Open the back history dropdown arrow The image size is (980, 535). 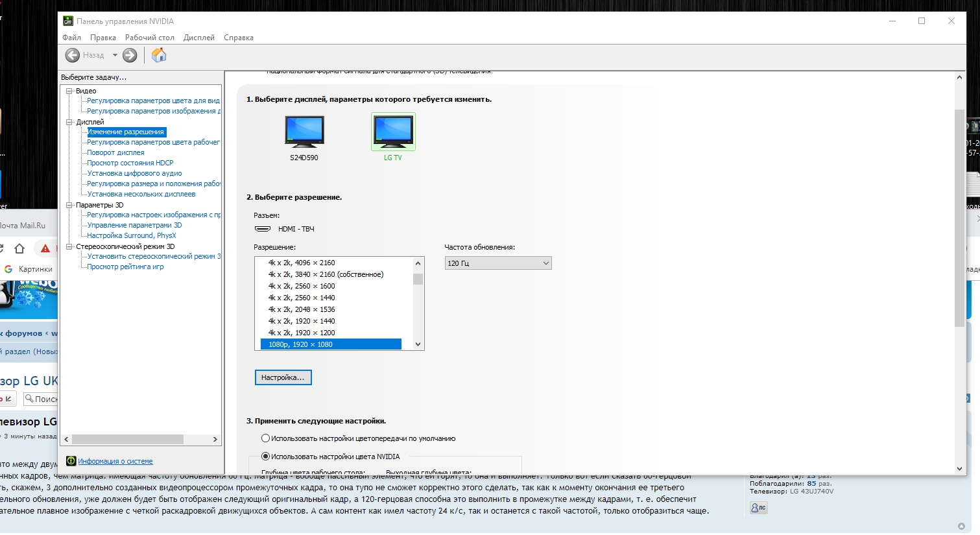pos(115,56)
